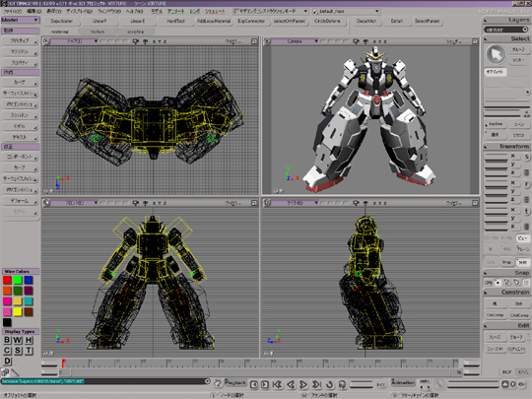Jump to last frame
532x399 pixels.
click(x=316, y=384)
